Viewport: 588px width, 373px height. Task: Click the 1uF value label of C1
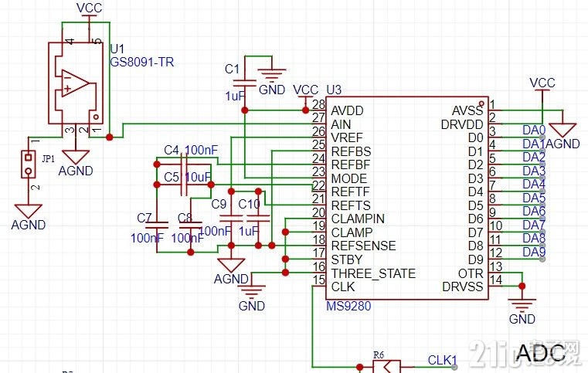(x=235, y=97)
